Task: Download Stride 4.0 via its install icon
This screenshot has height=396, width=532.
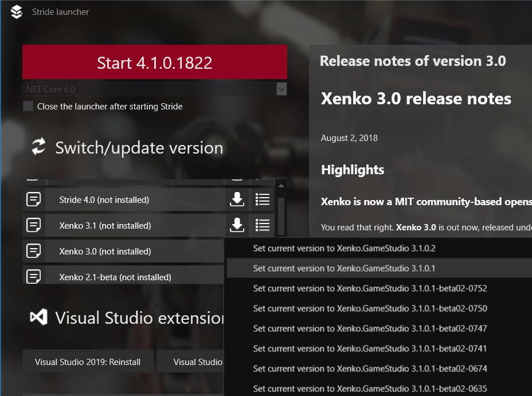Action: click(237, 199)
